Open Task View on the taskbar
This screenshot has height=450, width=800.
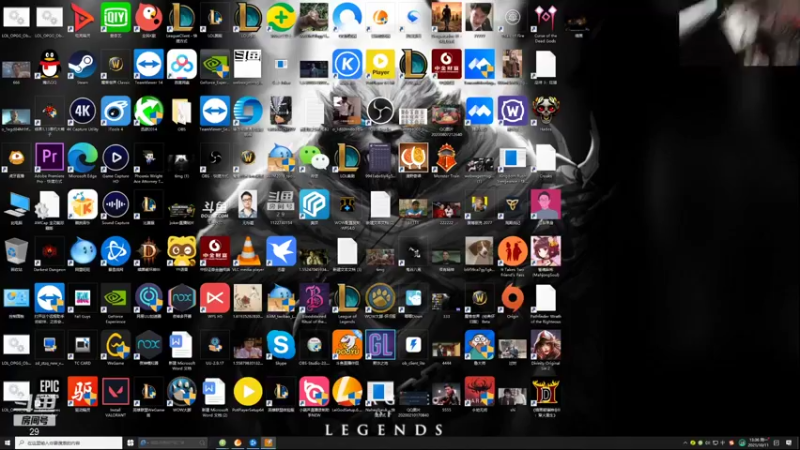pyautogui.click(x=131, y=443)
